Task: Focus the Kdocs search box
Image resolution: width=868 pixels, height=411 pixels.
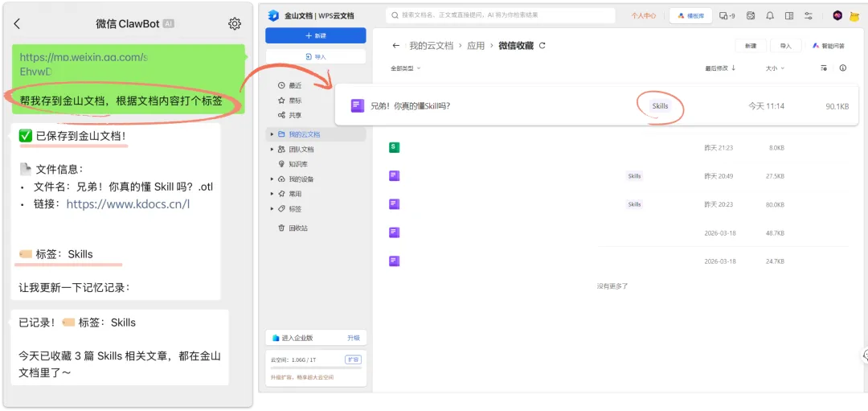Action: point(501,15)
